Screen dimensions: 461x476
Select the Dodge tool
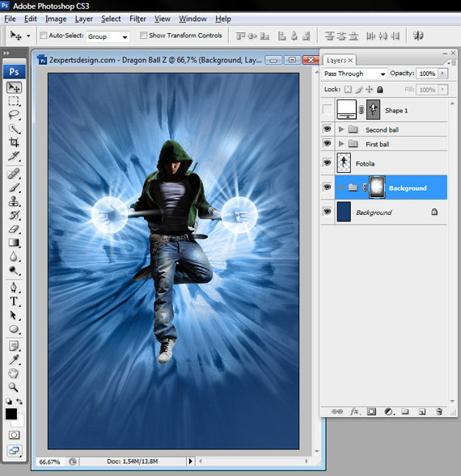pyautogui.click(x=14, y=270)
